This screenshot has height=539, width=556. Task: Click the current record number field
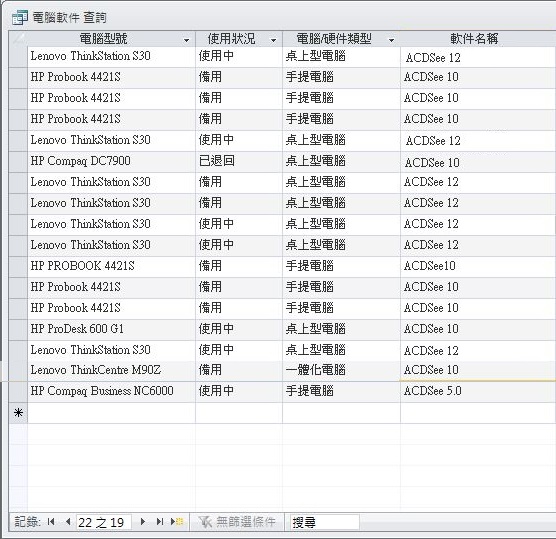pos(104,522)
